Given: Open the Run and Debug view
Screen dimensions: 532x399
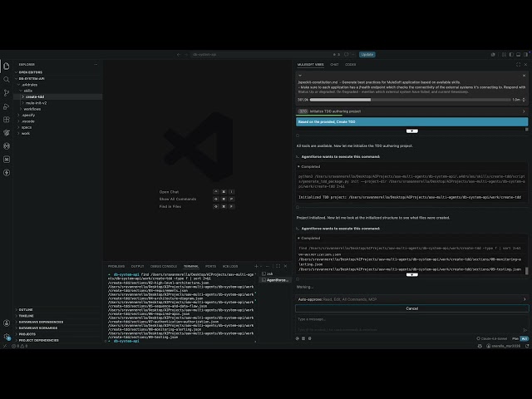Looking at the screenshot, I should [x=7, y=106].
